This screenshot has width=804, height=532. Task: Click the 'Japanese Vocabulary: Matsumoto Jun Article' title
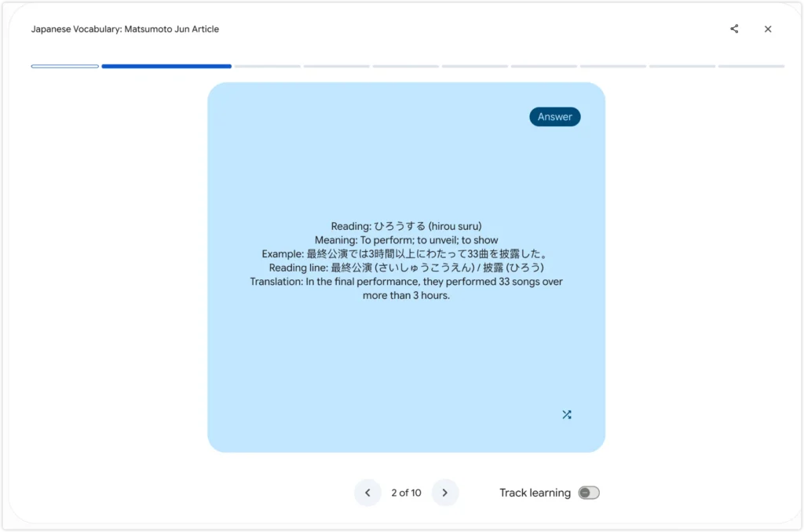click(x=125, y=29)
